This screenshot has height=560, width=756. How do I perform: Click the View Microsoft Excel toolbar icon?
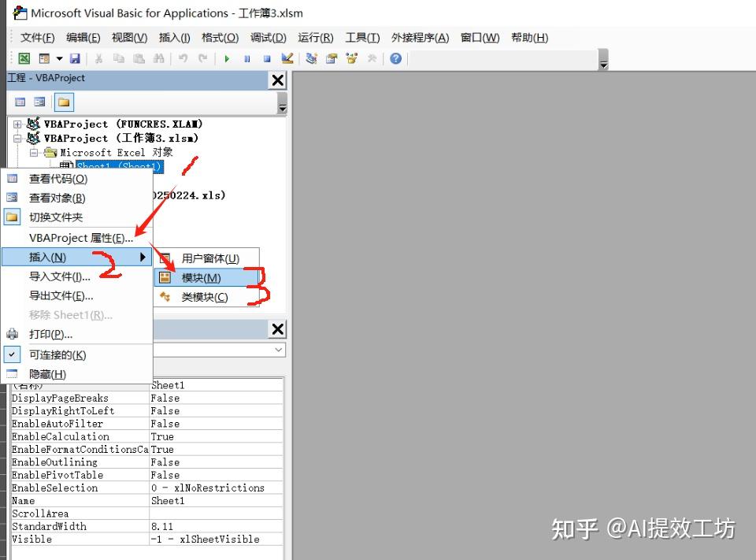(x=24, y=58)
